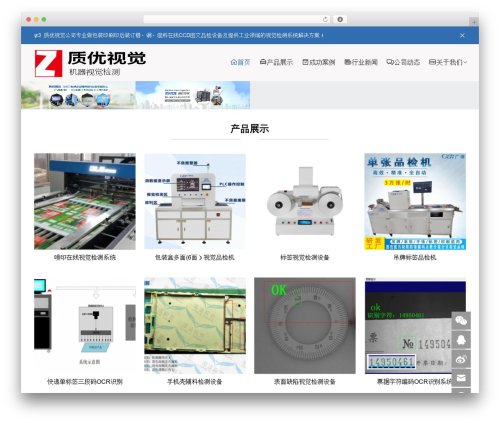The width and height of the screenshot is (500, 423).
Task: Click the 手机壳辅料检测设备 title link
Action: coord(195,382)
